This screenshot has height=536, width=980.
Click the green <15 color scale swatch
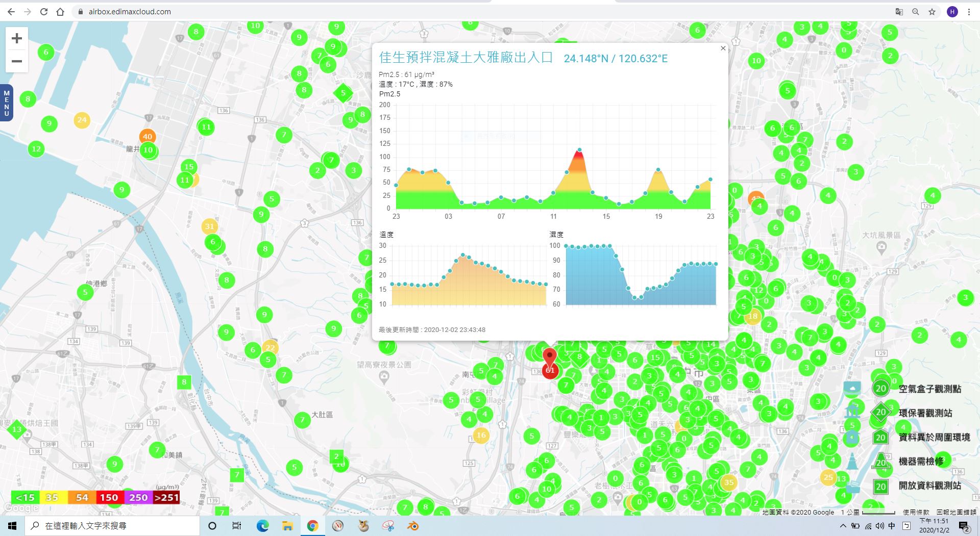25,497
